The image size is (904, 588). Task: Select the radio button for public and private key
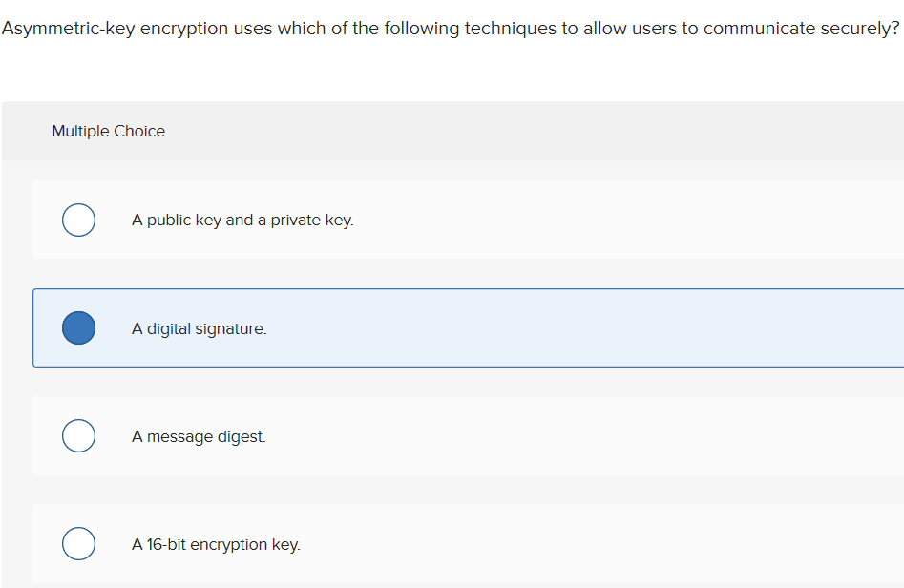[78, 220]
